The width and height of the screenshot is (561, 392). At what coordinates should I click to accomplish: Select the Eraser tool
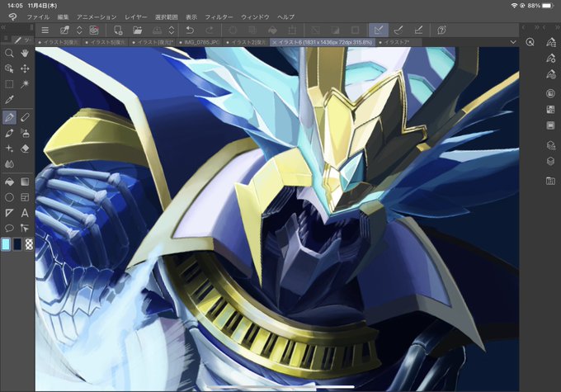tap(25, 149)
